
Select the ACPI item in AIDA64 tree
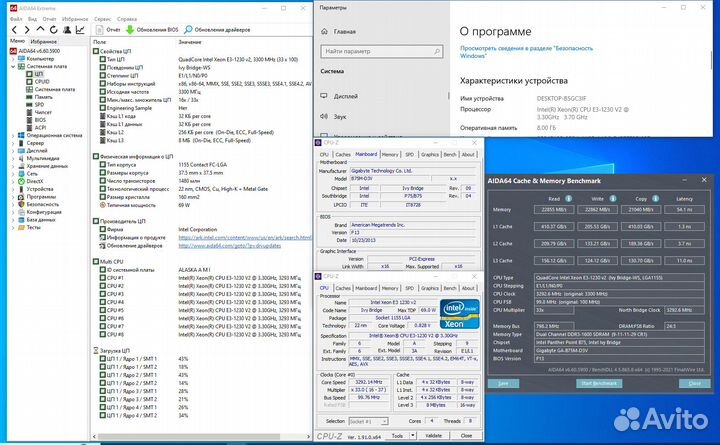click(x=36, y=128)
